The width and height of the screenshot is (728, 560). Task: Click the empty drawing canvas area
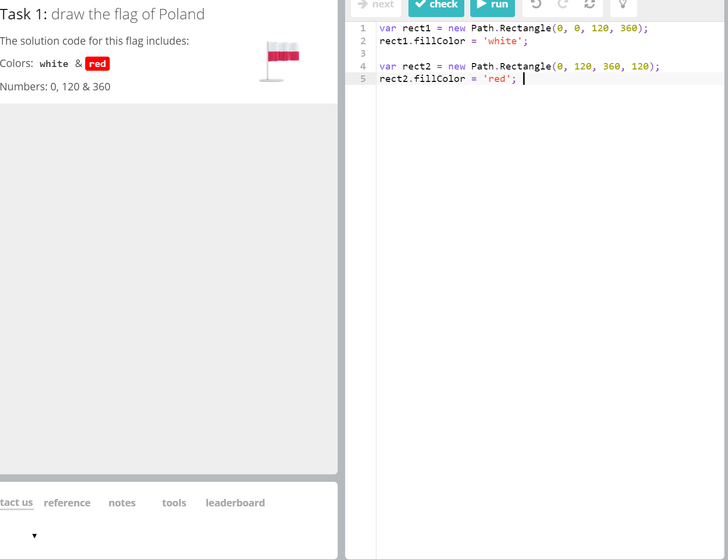[169, 288]
